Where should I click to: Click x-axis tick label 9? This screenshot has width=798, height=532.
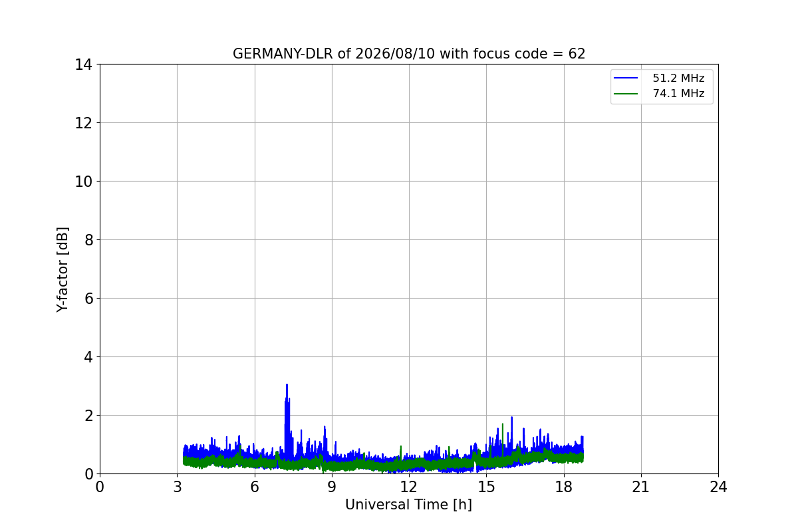[332, 487]
